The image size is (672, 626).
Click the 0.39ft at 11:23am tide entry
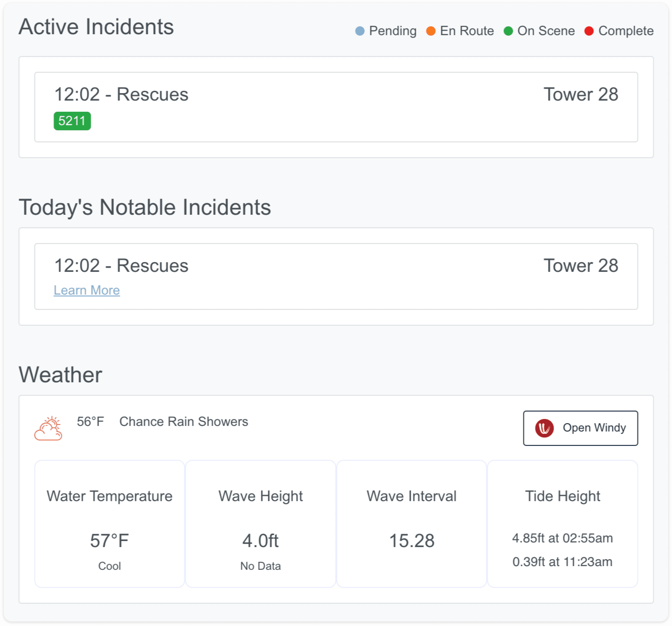(562, 562)
